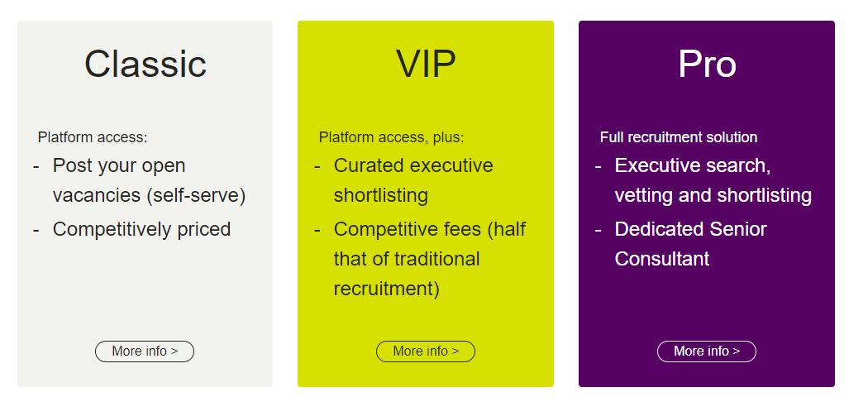Image resolution: width=868 pixels, height=416 pixels.
Task: Select the 'Dedicated Senior Consultant' bullet text
Action: point(690,244)
